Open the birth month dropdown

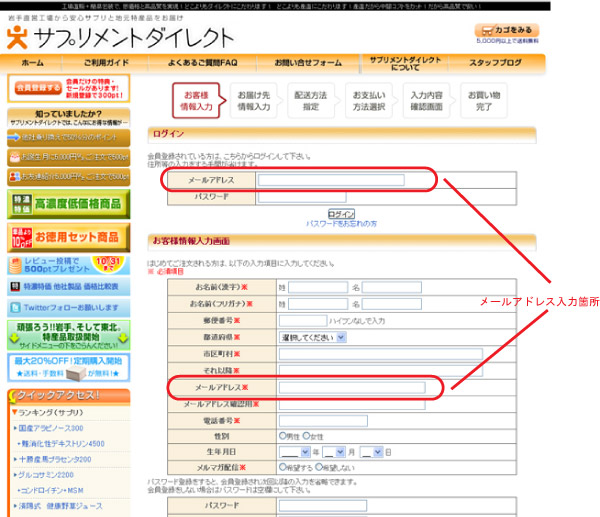click(334, 452)
